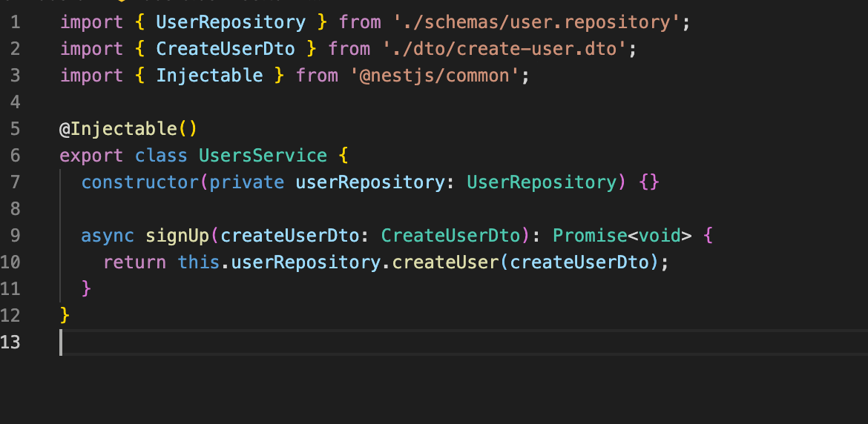
Task: Click the Injectable import name on line 3
Action: point(209,75)
